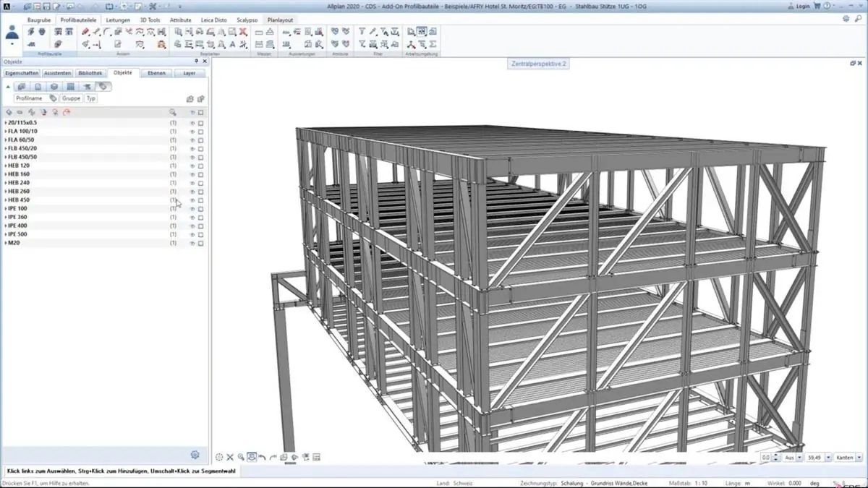Click the funnel filter icon in Filter group
Screen dimensions: 868x488
[362, 33]
